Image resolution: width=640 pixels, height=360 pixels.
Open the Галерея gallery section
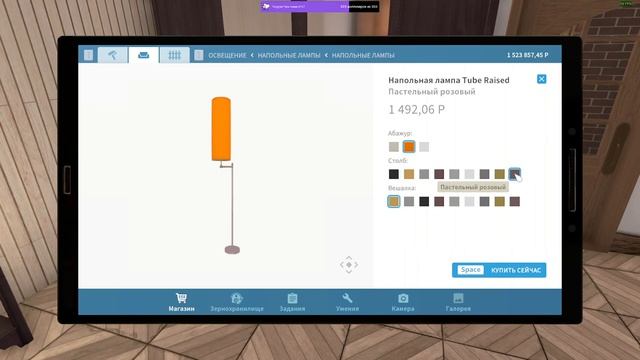coord(458,302)
